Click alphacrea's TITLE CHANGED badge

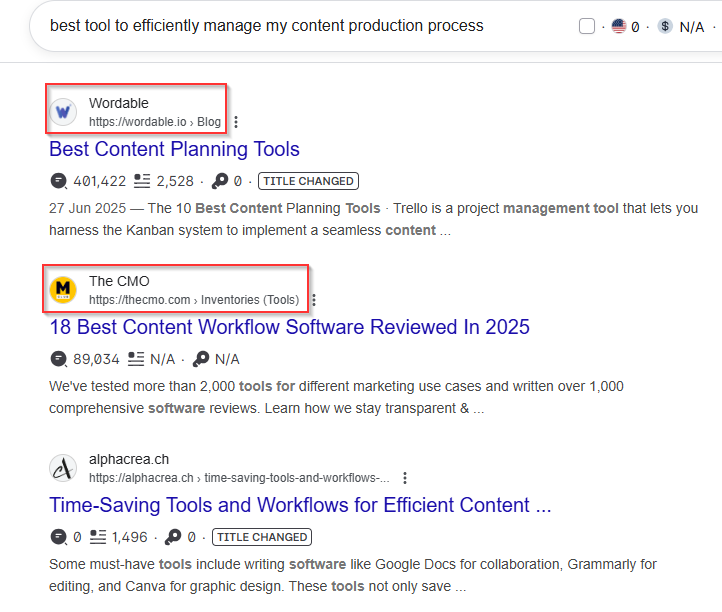coord(262,537)
